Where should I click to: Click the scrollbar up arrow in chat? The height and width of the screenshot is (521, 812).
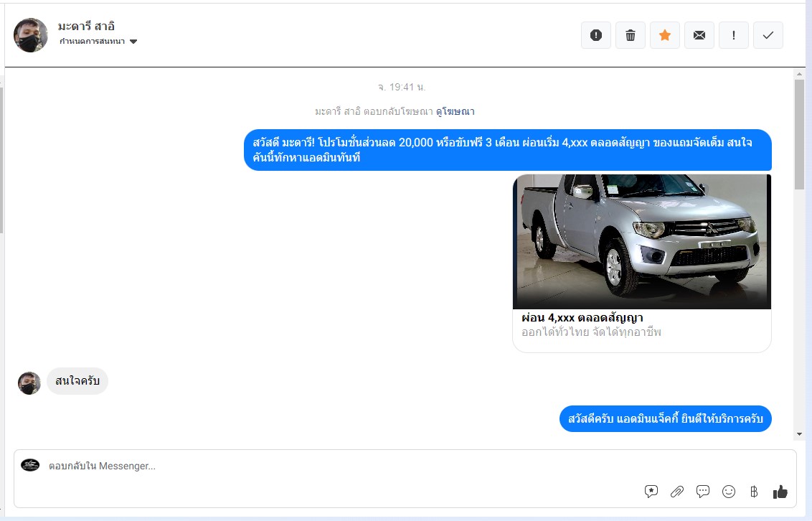coord(799,74)
